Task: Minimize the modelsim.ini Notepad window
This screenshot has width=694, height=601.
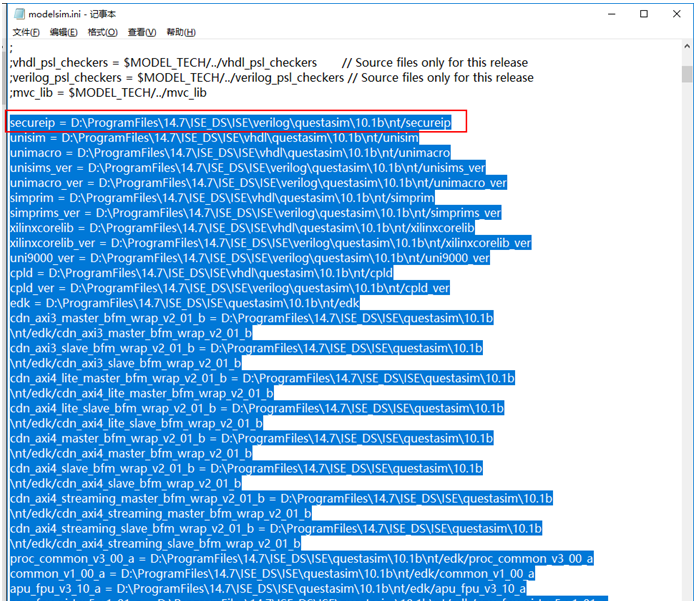Action: pos(612,14)
